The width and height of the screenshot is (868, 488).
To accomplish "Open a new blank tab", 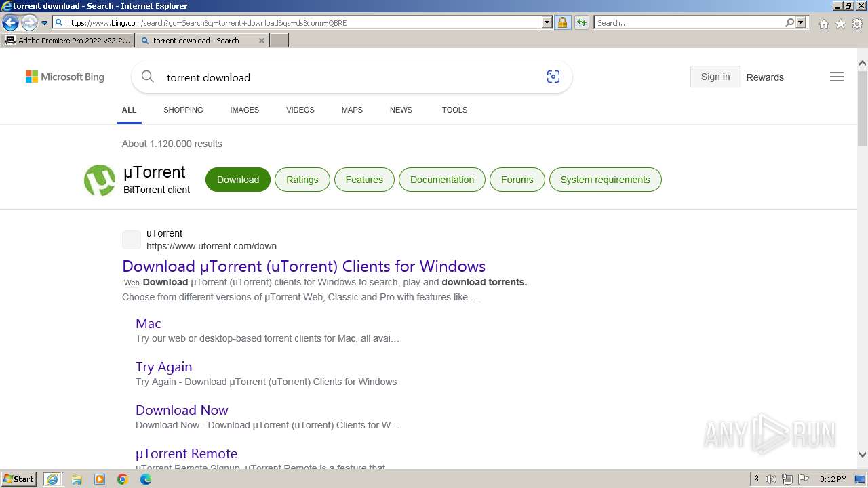I will [279, 41].
